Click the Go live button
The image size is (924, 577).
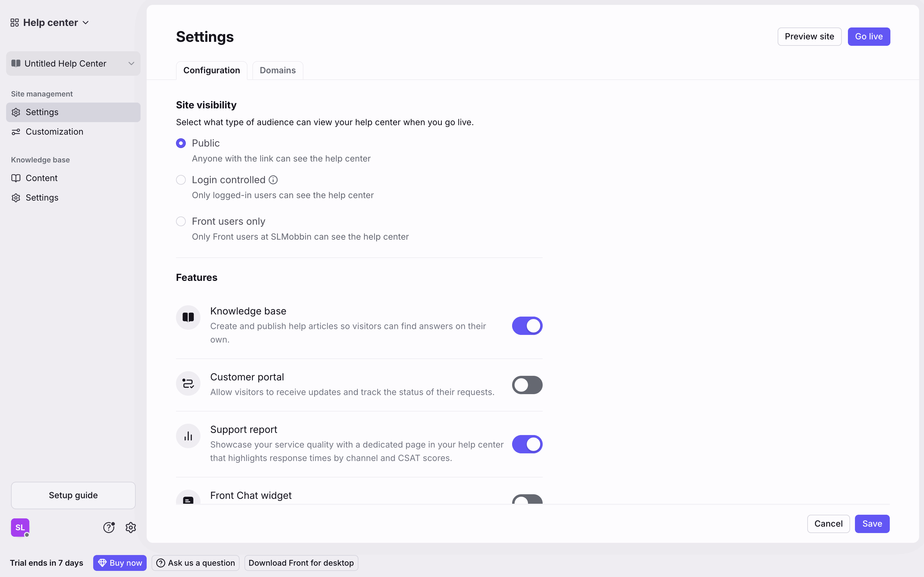tap(869, 37)
